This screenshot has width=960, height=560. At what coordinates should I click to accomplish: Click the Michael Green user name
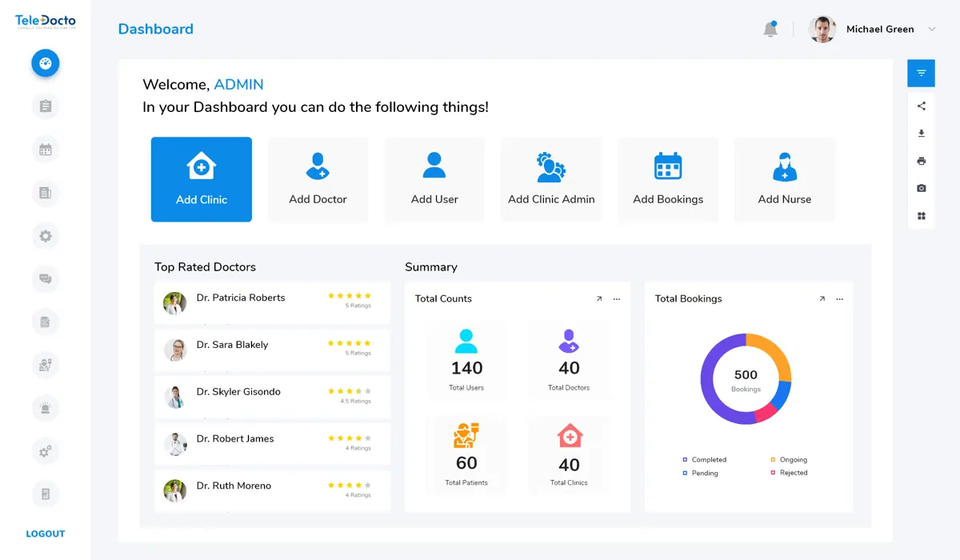pos(880,29)
